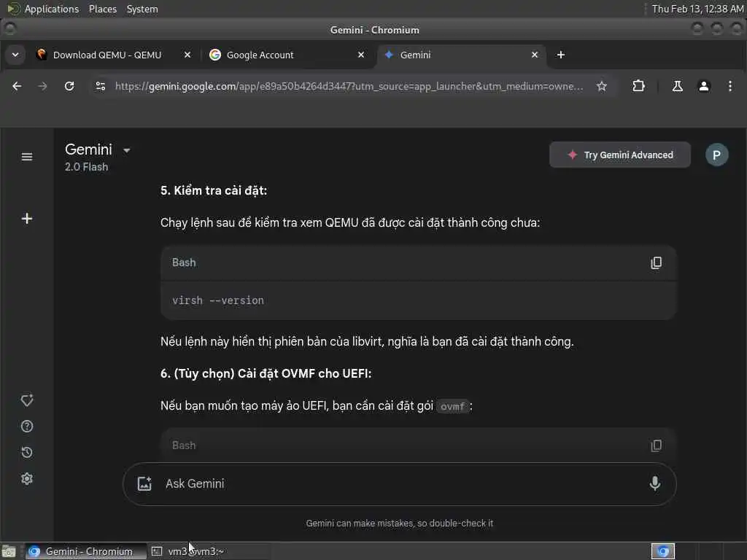Click the virsh --version code text
The height and width of the screenshot is (560, 747).
pyautogui.click(x=218, y=300)
